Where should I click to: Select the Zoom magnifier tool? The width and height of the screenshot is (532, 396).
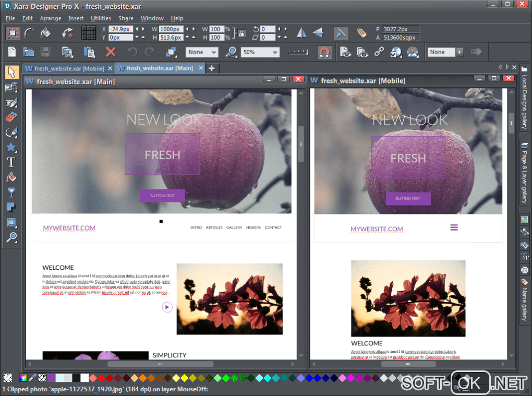tap(11, 237)
